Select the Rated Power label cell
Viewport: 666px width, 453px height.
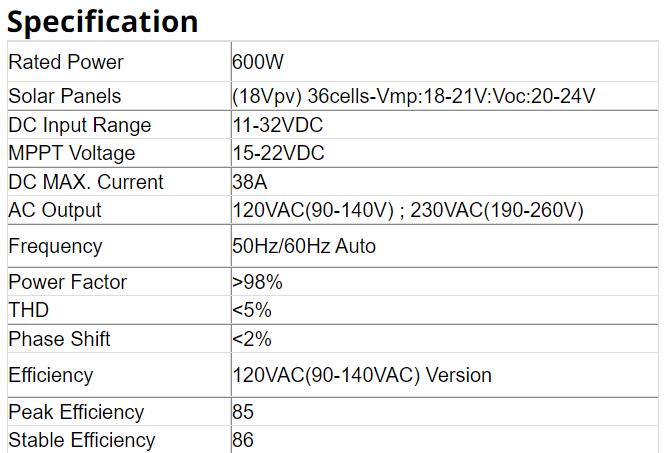pos(66,62)
